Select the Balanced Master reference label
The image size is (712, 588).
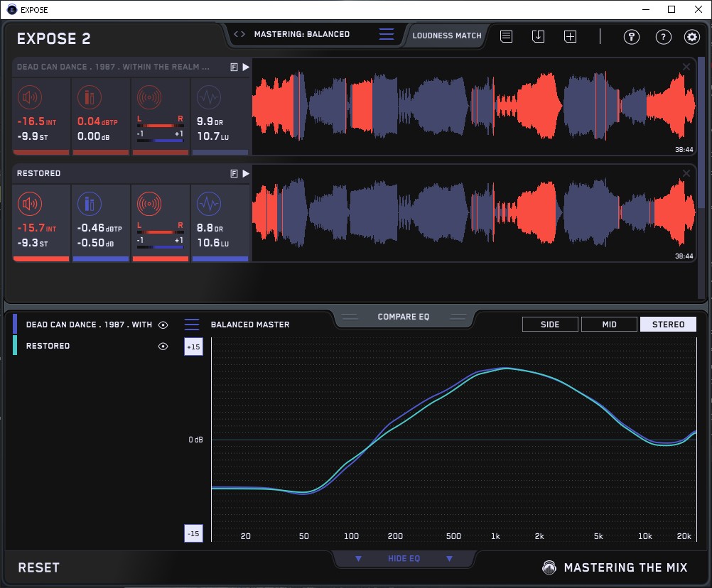[250, 325]
